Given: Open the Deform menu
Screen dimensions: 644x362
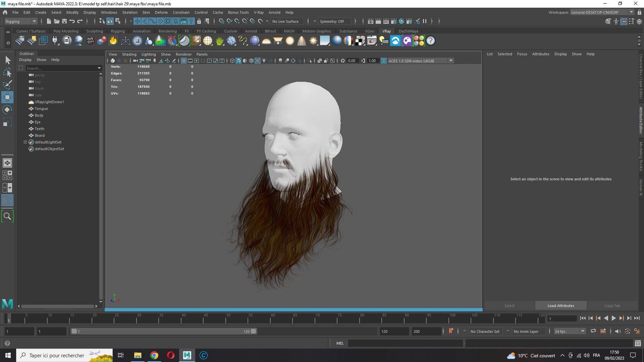Looking at the screenshot, I should pyautogui.click(x=161, y=12).
